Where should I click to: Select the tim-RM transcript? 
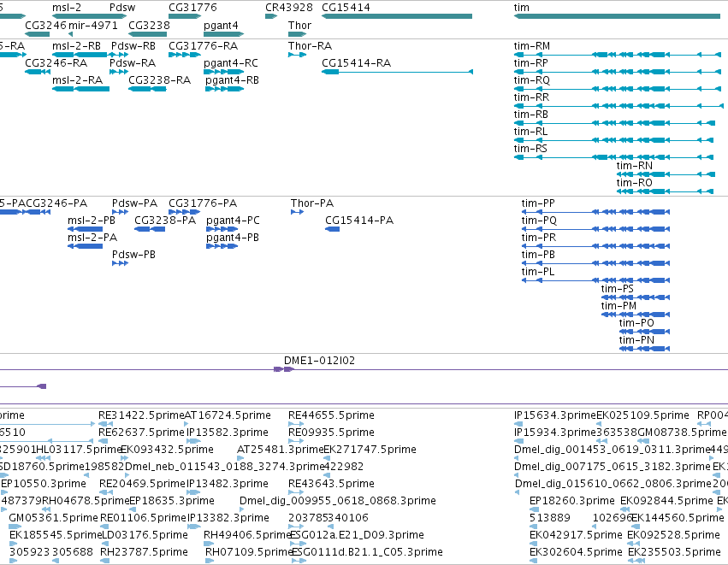click(618, 55)
